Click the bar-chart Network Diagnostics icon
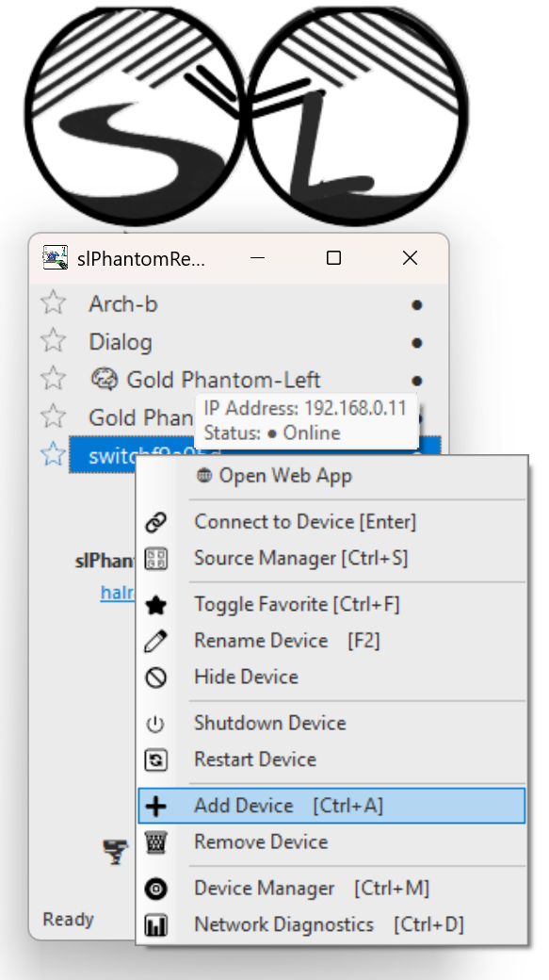Image resolution: width=549 pixels, height=980 pixels. pyautogui.click(x=157, y=924)
